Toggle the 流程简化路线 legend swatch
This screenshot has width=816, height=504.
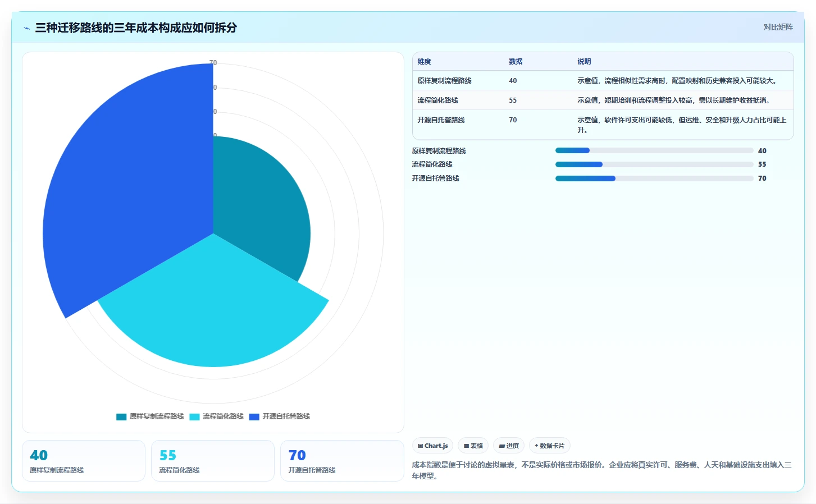194,416
